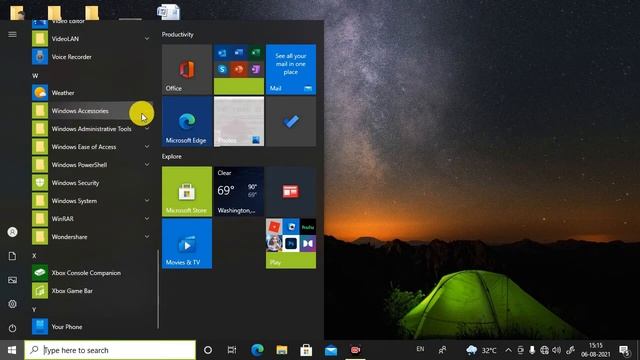Expand the Wondershare folder

[x=92, y=236]
